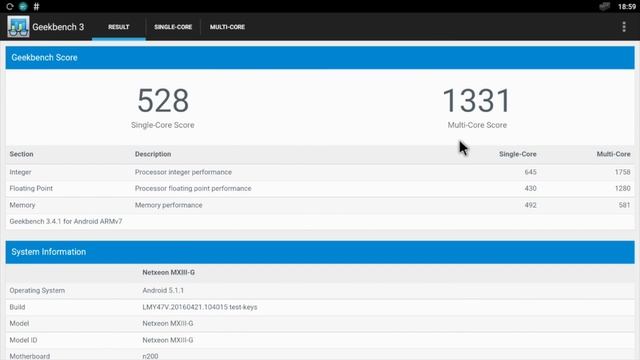
Task: Click the Single-Core Score label
Action: point(162,125)
